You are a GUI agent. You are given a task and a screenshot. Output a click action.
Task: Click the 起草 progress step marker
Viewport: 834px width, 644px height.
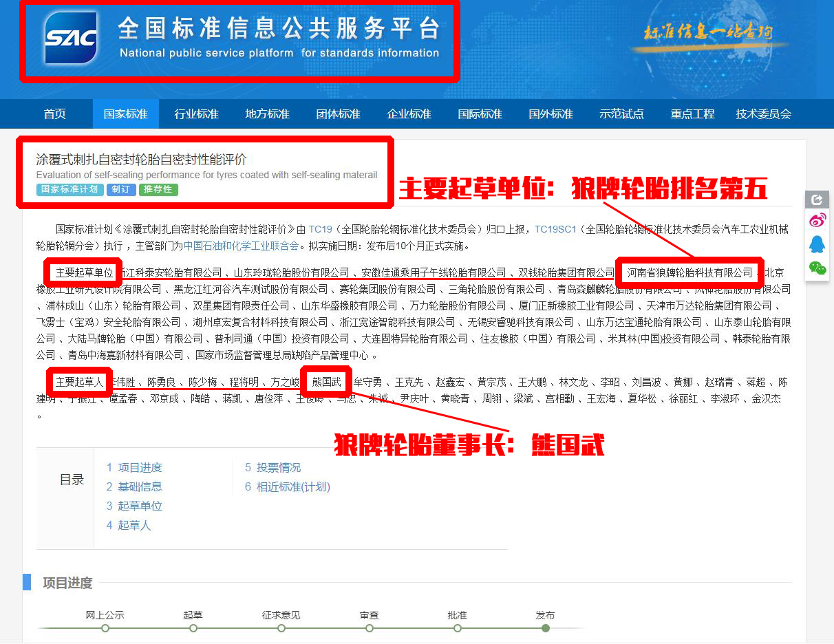point(193,628)
